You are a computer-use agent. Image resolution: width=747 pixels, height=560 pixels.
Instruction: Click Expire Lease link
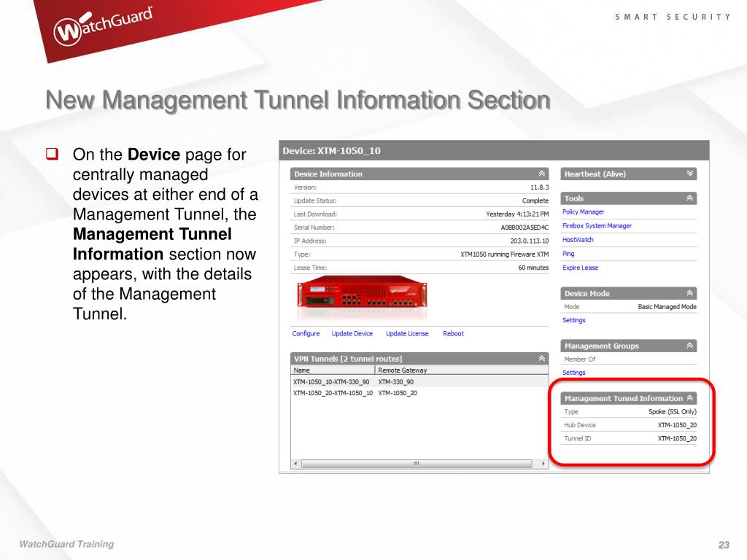580,268
